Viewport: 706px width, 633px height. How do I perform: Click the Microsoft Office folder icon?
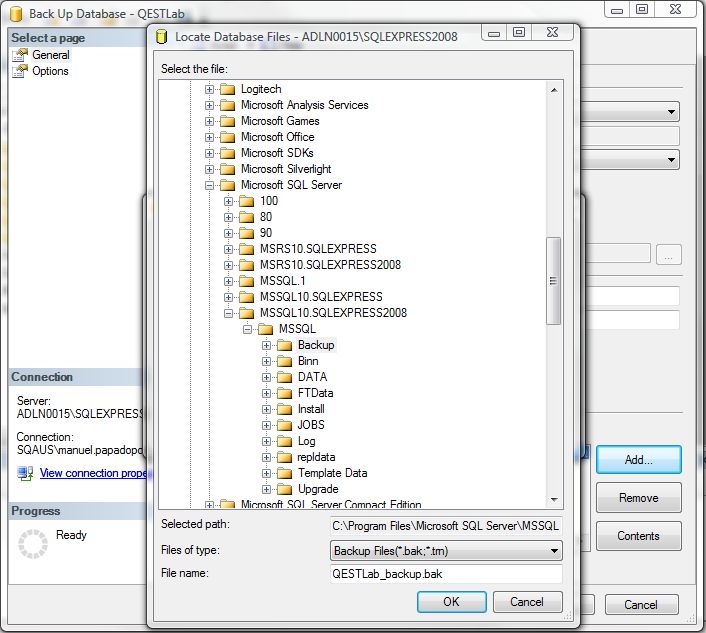[x=227, y=137]
